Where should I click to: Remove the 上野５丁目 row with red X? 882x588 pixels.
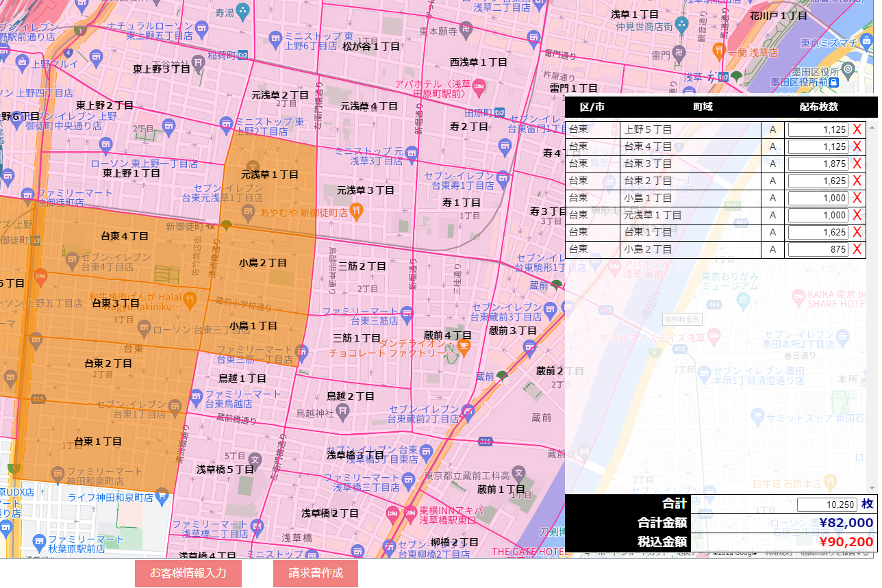click(857, 129)
